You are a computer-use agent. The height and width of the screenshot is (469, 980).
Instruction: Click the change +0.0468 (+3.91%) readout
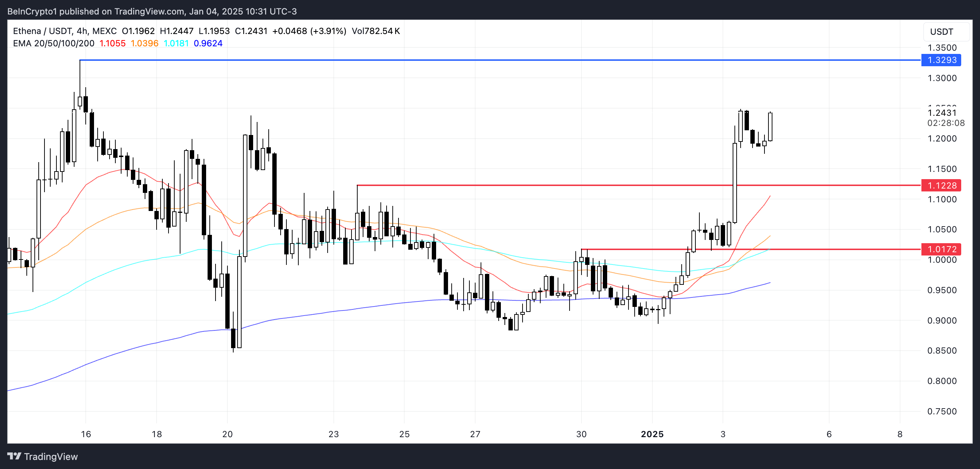309,31
